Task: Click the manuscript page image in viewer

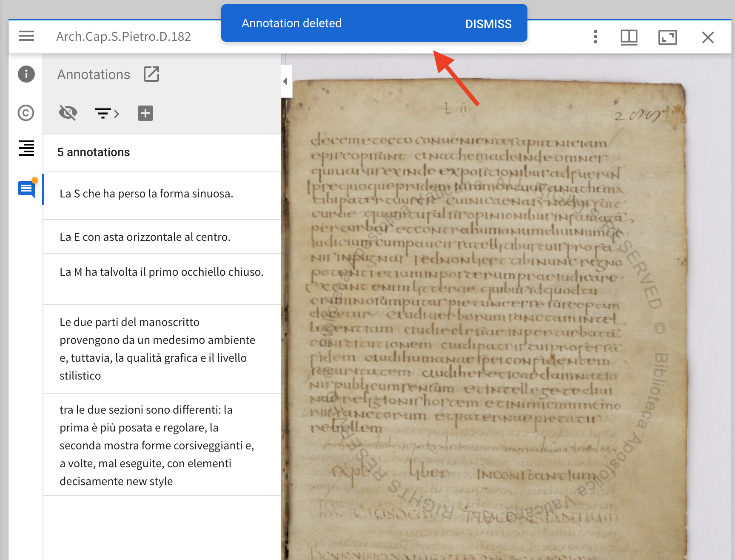Action: point(485,319)
